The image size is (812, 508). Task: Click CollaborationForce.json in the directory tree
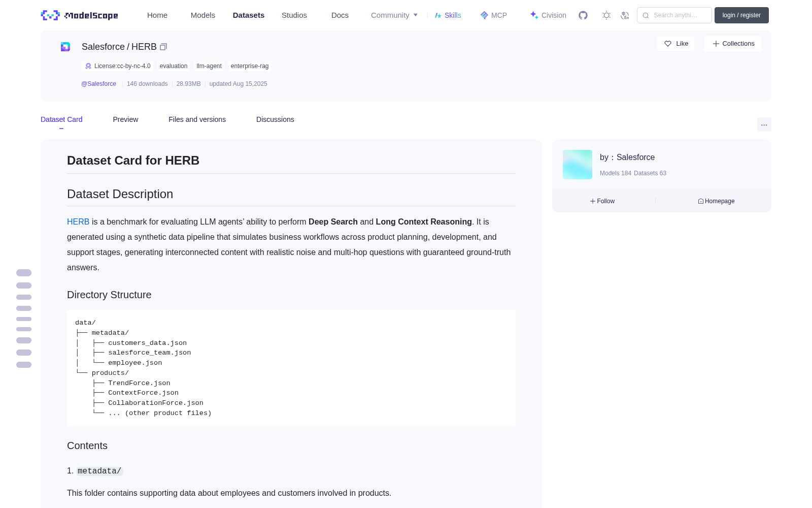[x=156, y=403]
